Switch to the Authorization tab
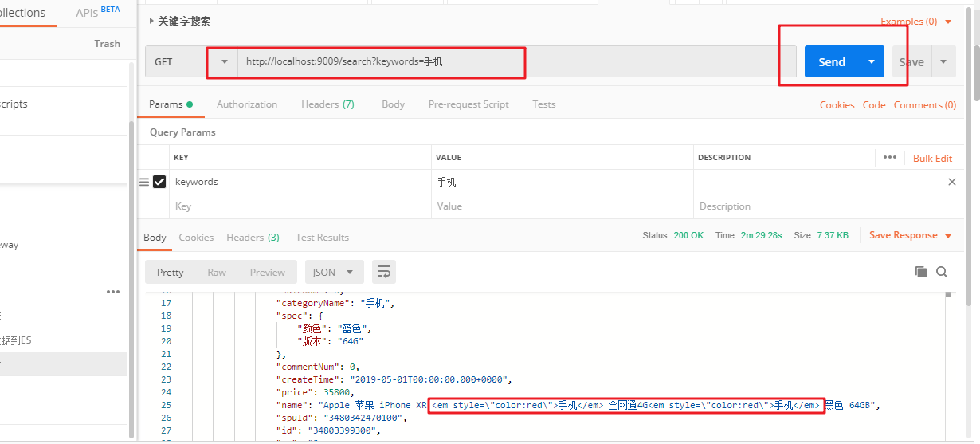 247,104
